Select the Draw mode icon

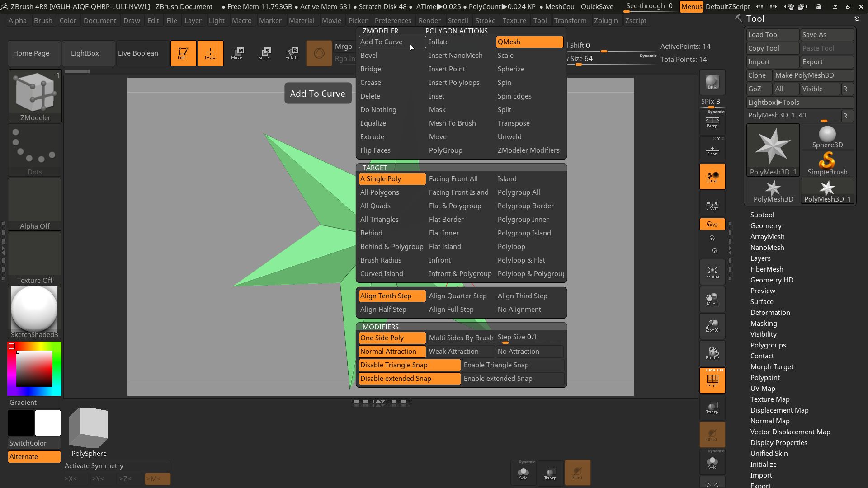[x=210, y=53]
